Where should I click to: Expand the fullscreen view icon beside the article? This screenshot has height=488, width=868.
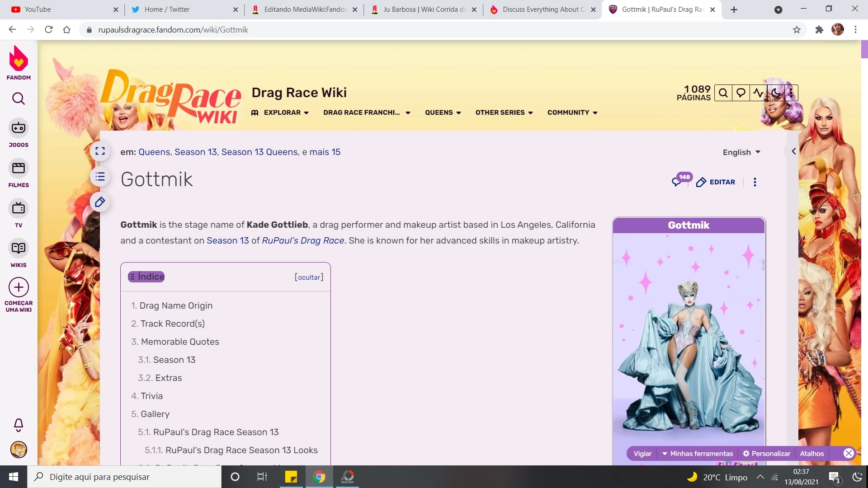[x=100, y=151]
